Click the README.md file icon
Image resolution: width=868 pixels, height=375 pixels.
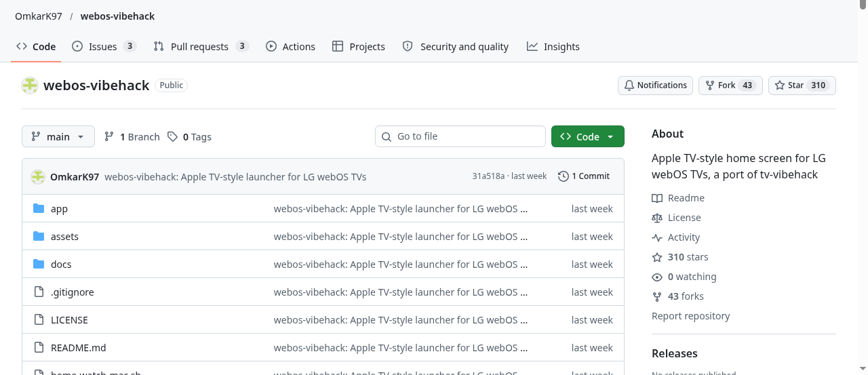tap(39, 347)
